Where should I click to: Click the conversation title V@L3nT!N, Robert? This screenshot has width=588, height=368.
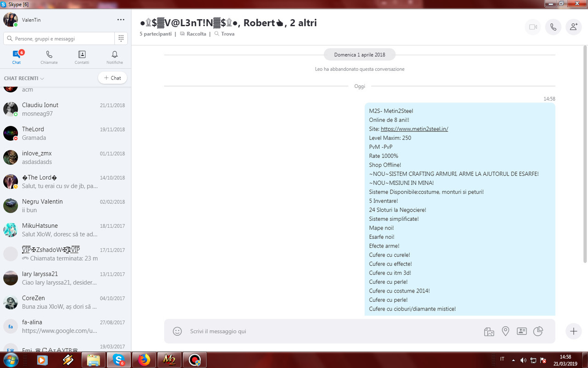[228, 23]
